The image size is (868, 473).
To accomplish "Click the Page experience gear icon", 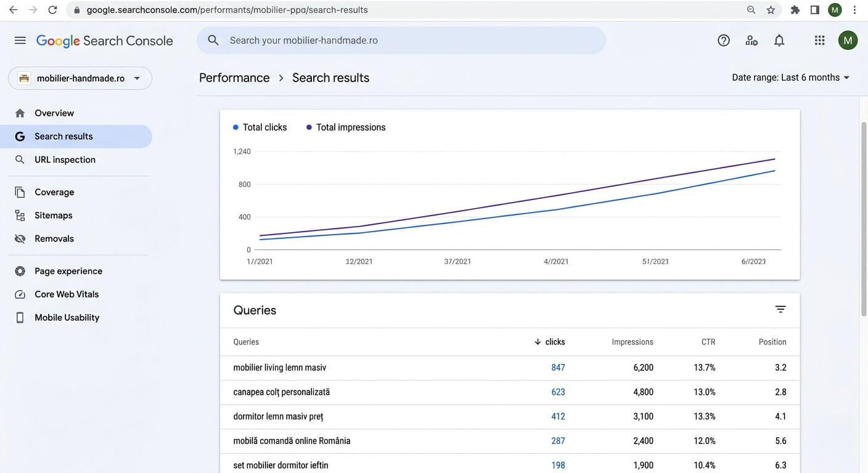I will coord(20,271).
